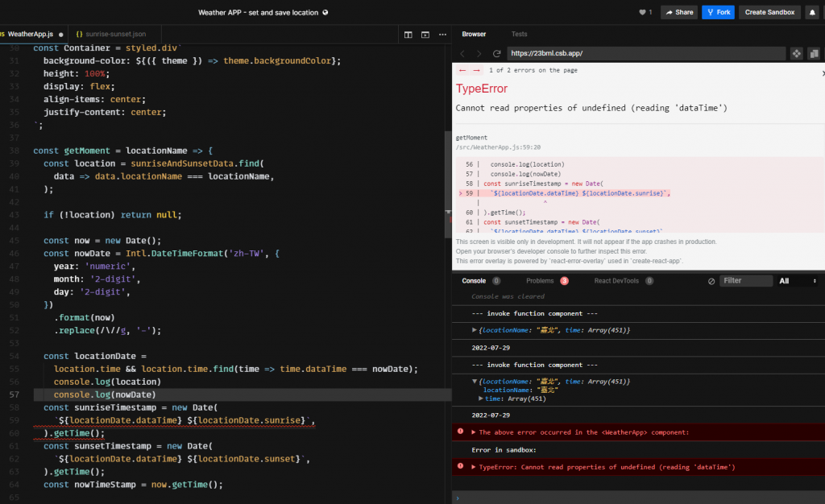Click the second 2022-07-29 console log entry
The height and width of the screenshot is (504, 825).
point(491,415)
